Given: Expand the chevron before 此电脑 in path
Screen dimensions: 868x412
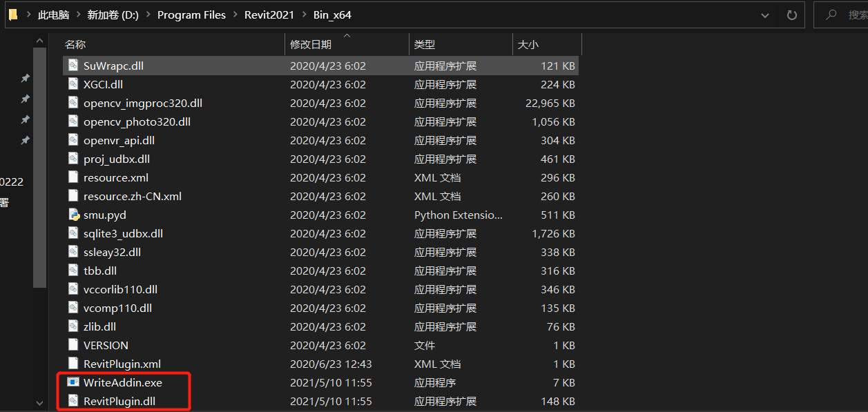Looking at the screenshot, I should coord(28,15).
